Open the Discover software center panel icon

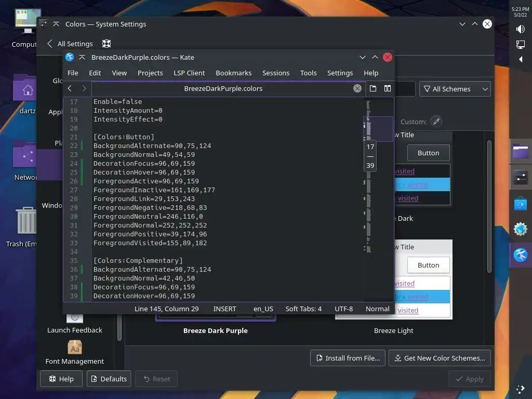click(x=521, y=204)
